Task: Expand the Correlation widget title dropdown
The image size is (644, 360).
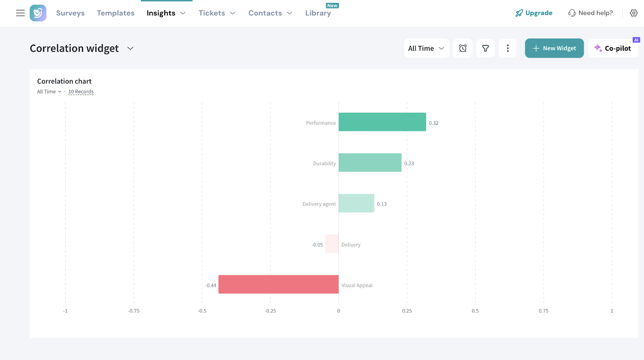Action: click(130, 48)
